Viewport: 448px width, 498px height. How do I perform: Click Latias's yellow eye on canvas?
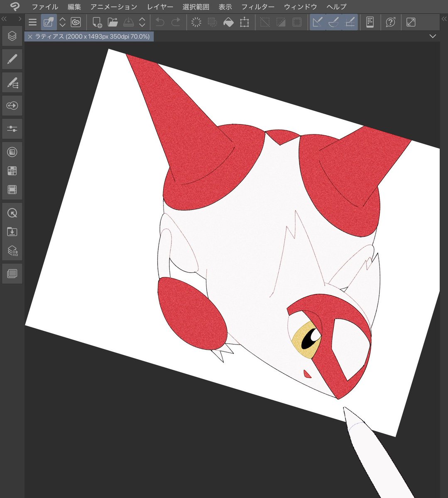[306, 339]
